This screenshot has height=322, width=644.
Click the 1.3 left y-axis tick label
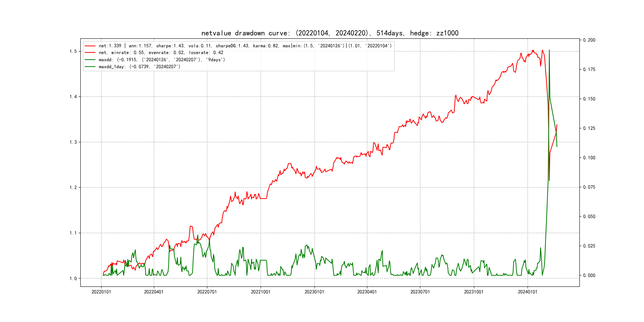[73, 142]
